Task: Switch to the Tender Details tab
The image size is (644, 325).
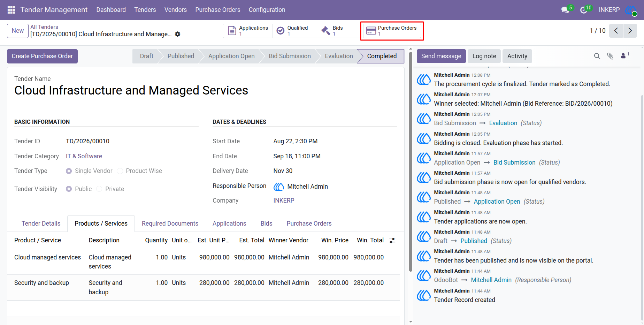Action: 41,224
